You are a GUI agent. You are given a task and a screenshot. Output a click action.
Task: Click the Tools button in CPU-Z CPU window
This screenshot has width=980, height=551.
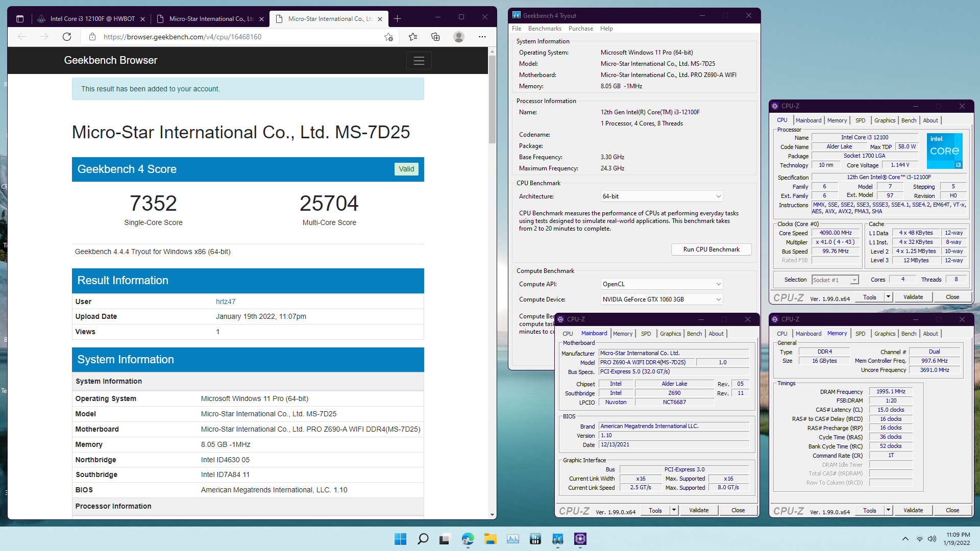[x=870, y=297]
